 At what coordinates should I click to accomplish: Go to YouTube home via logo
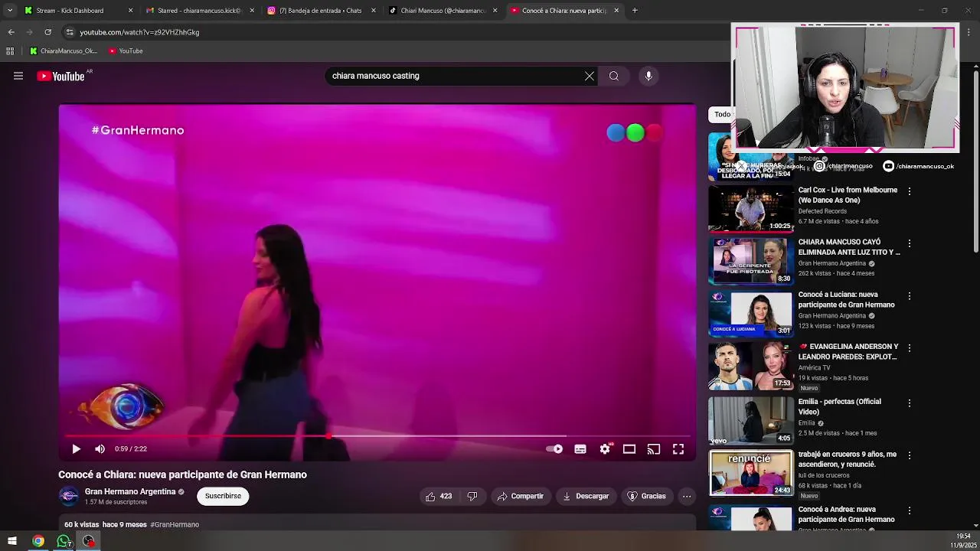(x=60, y=76)
